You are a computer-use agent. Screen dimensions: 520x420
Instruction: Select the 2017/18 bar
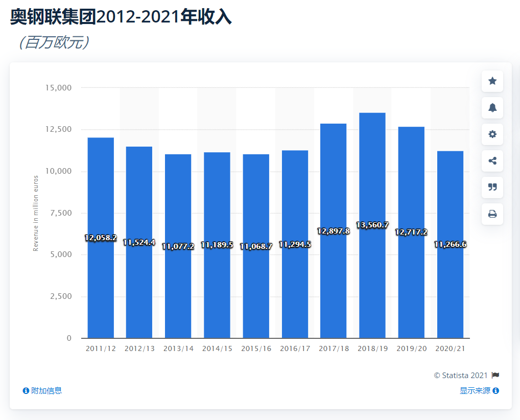click(x=334, y=231)
